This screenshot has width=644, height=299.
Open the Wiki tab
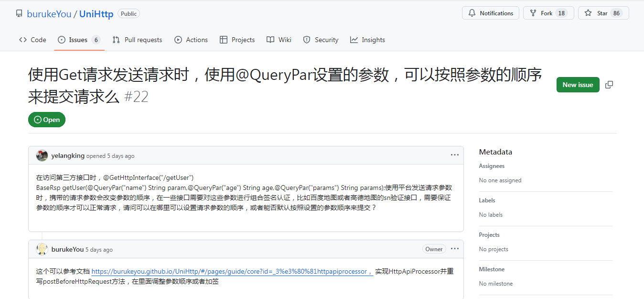coord(279,40)
